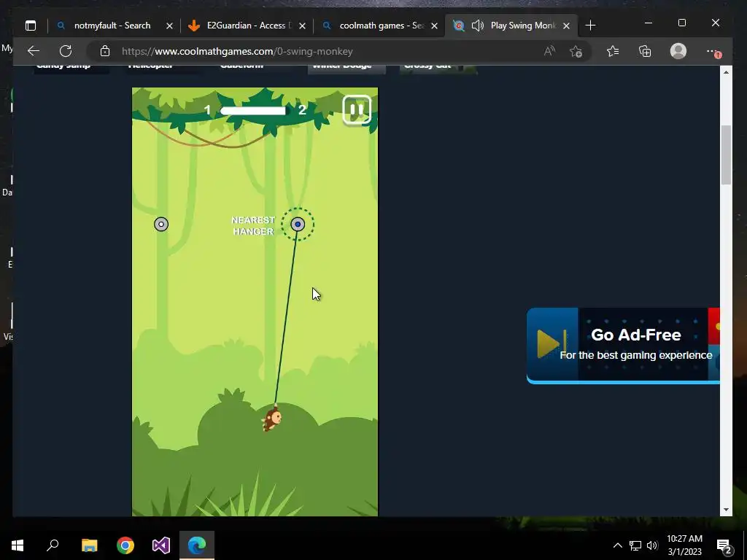Switch to the coolmath games search tab
The width and height of the screenshot is (747, 560).
pyautogui.click(x=379, y=26)
